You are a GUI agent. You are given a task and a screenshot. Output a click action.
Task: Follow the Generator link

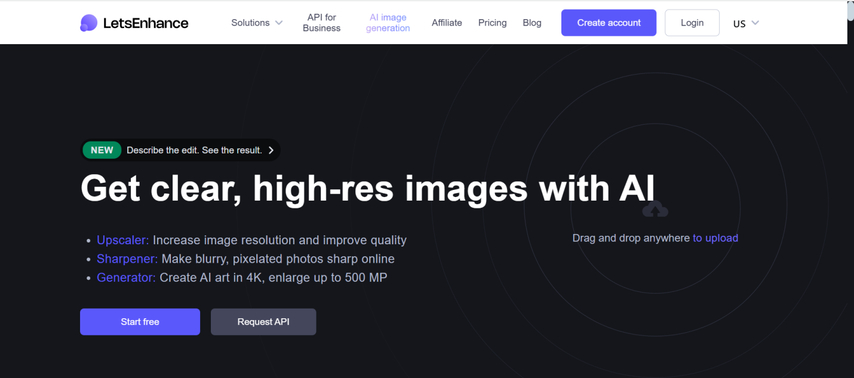(126, 277)
